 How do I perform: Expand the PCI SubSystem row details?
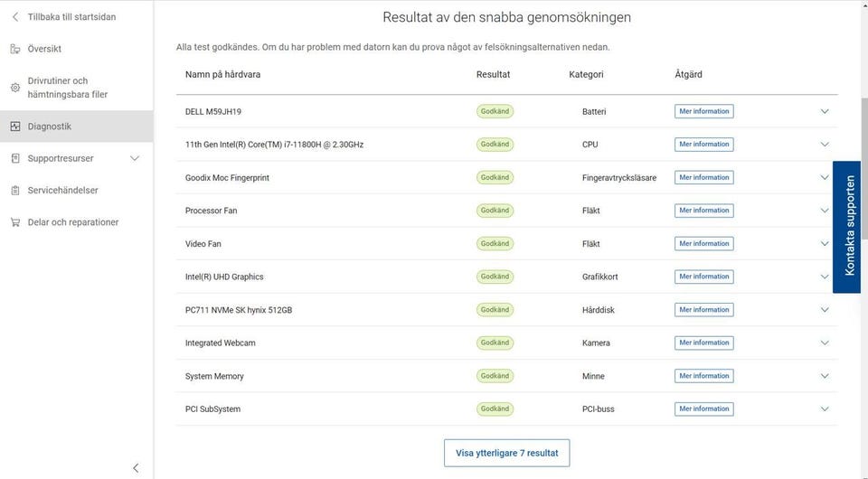click(x=825, y=409)
